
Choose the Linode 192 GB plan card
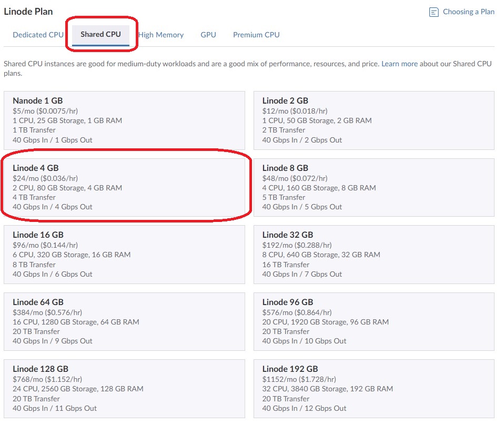(374, 389)
